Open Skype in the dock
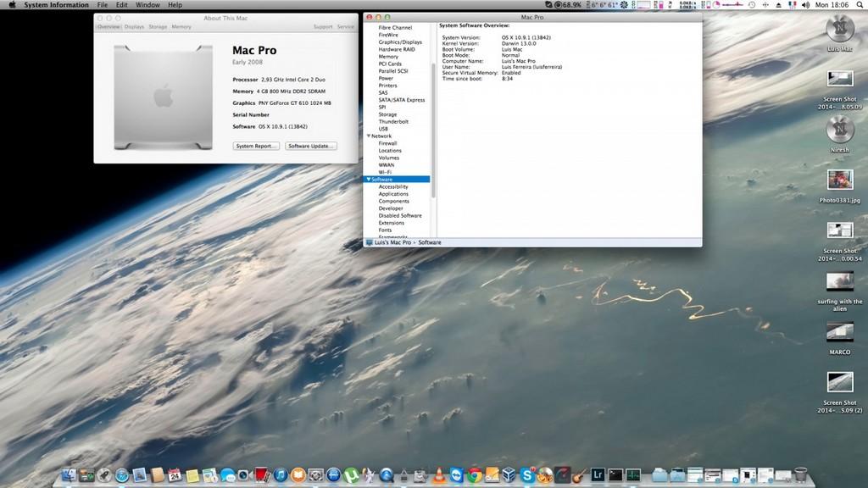Image resolution: width=868 pixels, height=488 pixels. pos(528,476)
